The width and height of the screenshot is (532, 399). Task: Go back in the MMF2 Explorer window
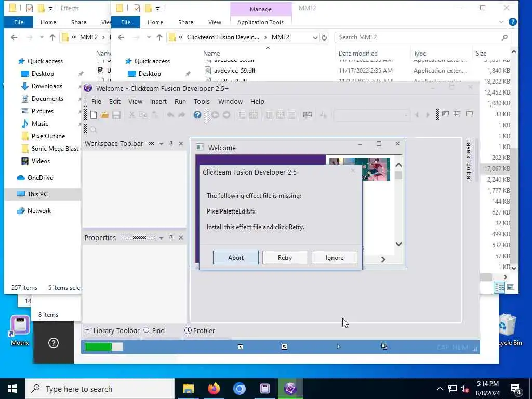coord(121,37)
